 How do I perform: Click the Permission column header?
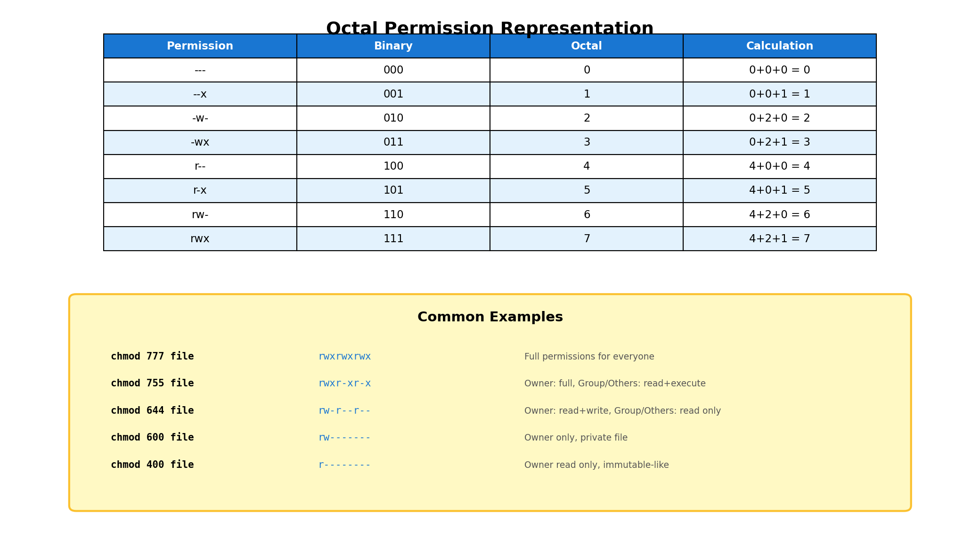[x=200, y=46]
